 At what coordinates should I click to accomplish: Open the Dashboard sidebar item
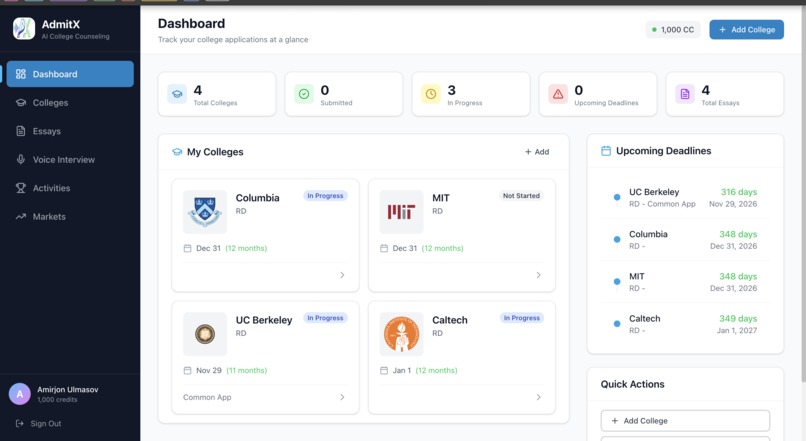70,74
